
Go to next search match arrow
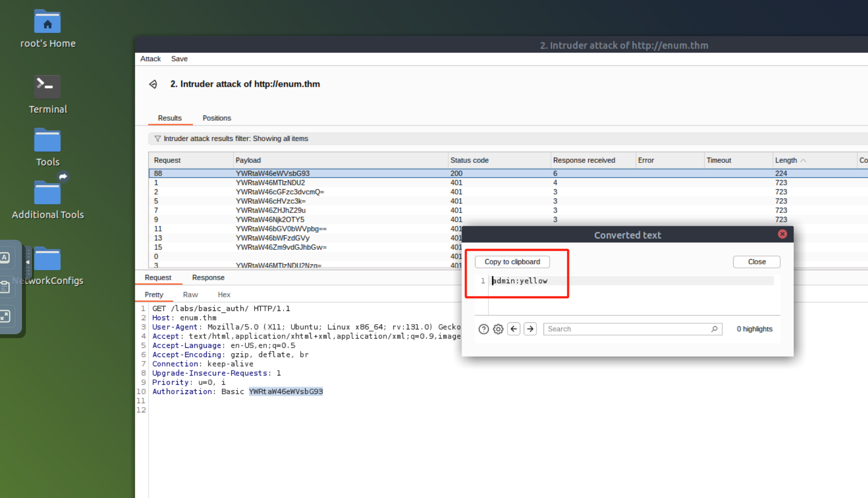[x=530, y=329]
